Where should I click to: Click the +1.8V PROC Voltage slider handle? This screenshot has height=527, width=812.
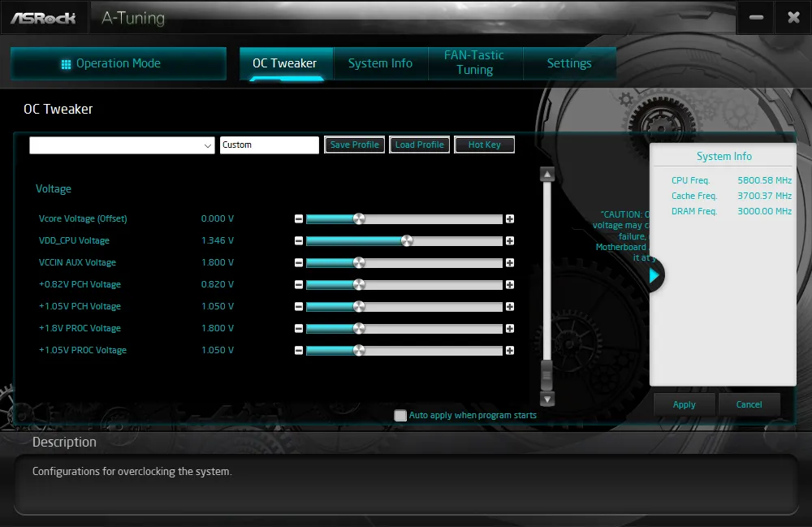click(x=359, y=329)
